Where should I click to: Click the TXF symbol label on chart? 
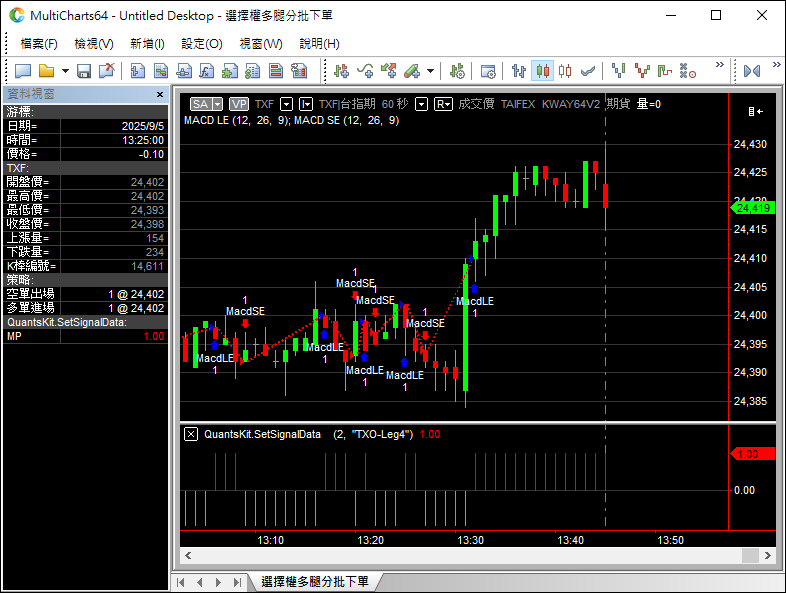pyautogui.click(x=264, y=104)
